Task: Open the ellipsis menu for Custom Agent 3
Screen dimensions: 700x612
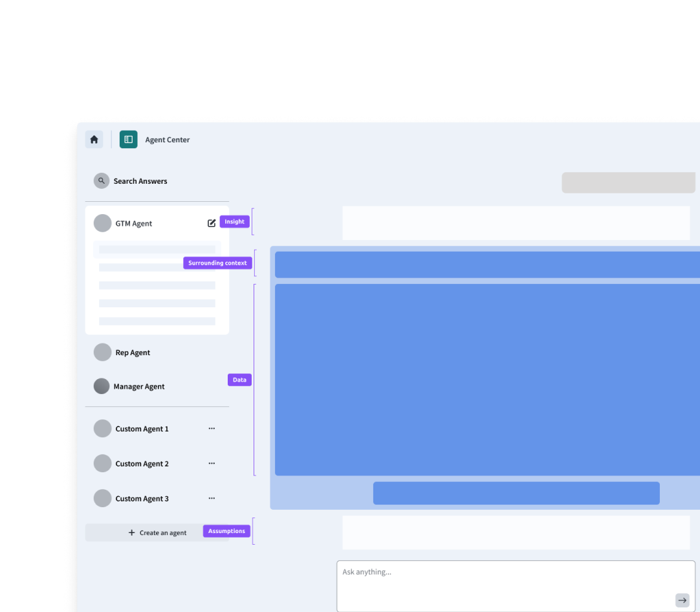Action: (212, 497)
